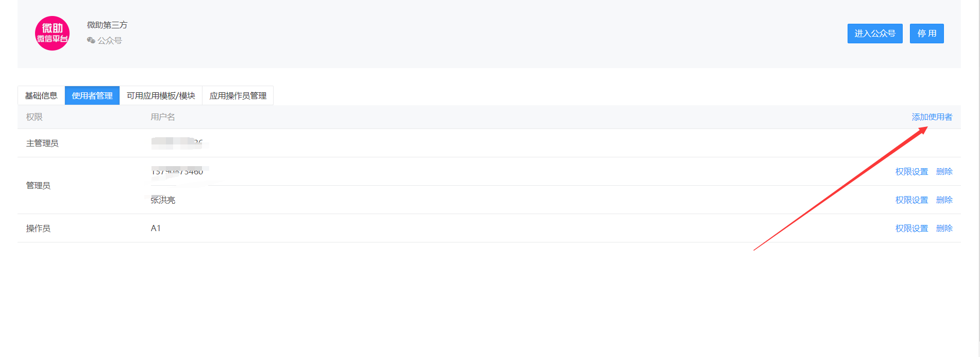Open 权限设置 for first 管理员 row
Image resolution: width=980 pixels, height=357 pixels.
pyautogui.click(x=911, y=171)
